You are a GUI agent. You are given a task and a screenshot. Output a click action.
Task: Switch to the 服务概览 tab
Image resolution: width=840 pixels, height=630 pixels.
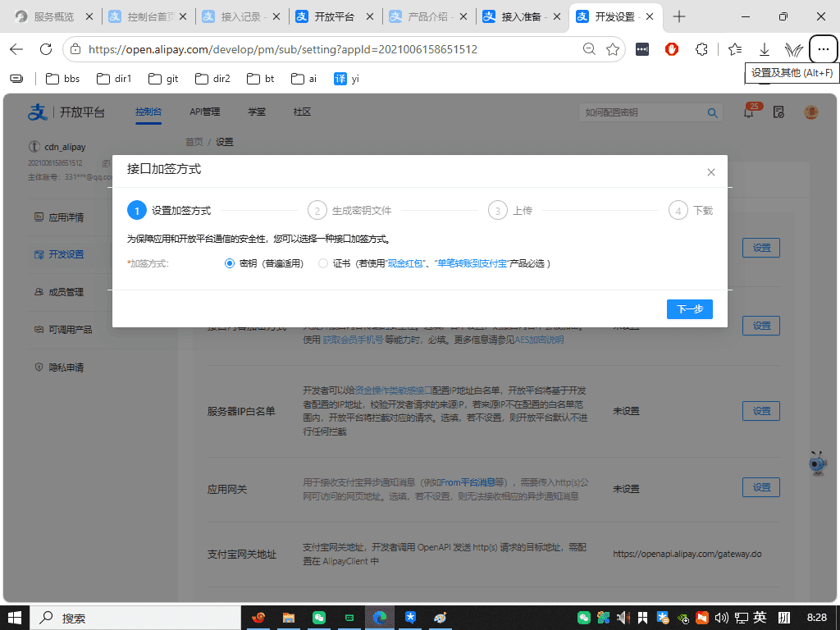54,16
